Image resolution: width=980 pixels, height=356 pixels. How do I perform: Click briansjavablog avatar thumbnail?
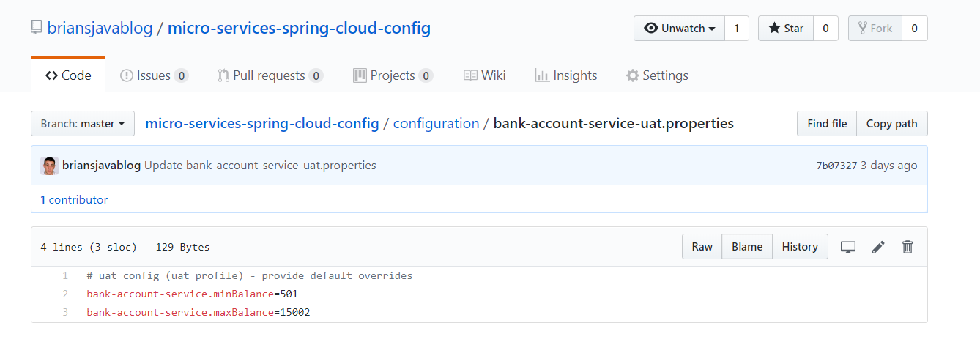click(x=50, y=166)
